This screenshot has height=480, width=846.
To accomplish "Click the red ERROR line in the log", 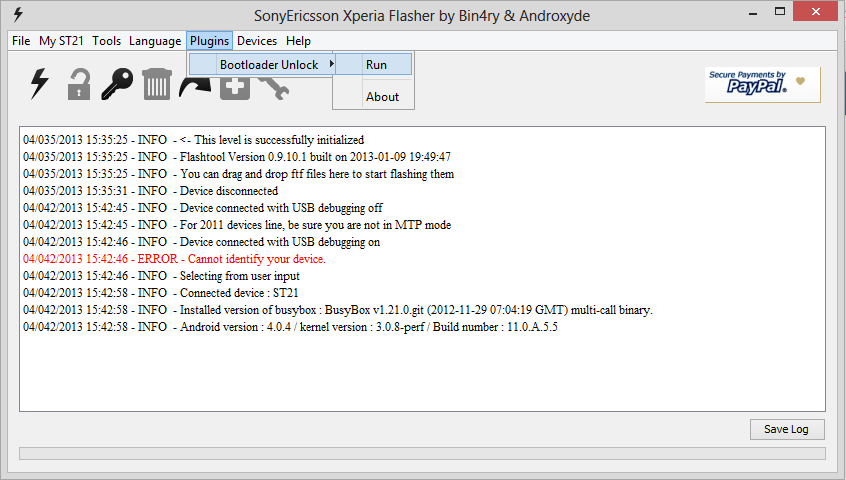I will (x=174, y=259).
